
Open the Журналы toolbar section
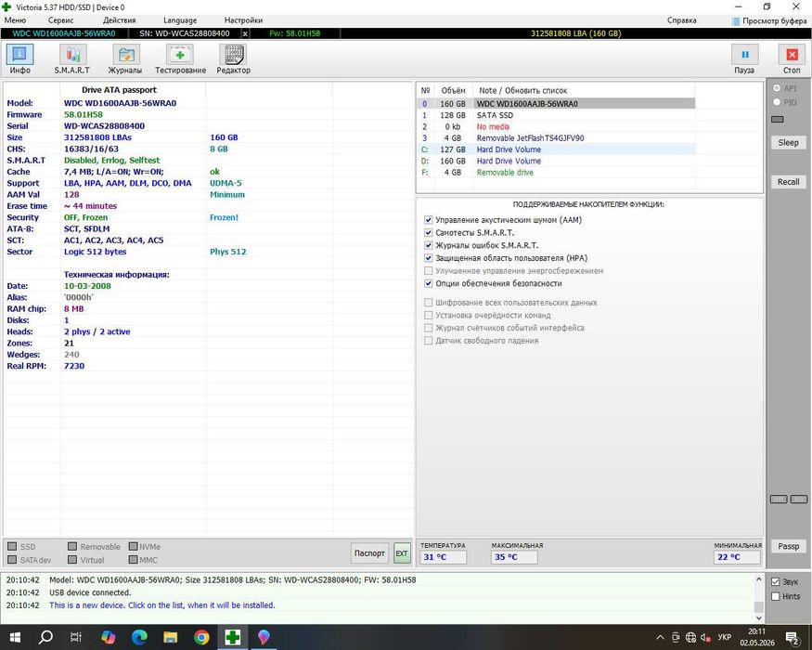pos(124,59)
